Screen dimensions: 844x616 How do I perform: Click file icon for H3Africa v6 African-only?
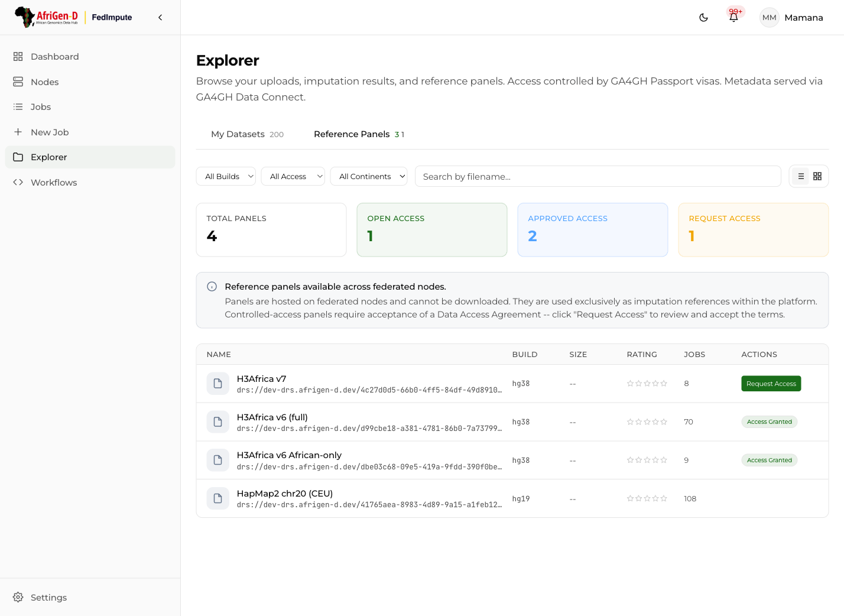(x=218, y=461)
